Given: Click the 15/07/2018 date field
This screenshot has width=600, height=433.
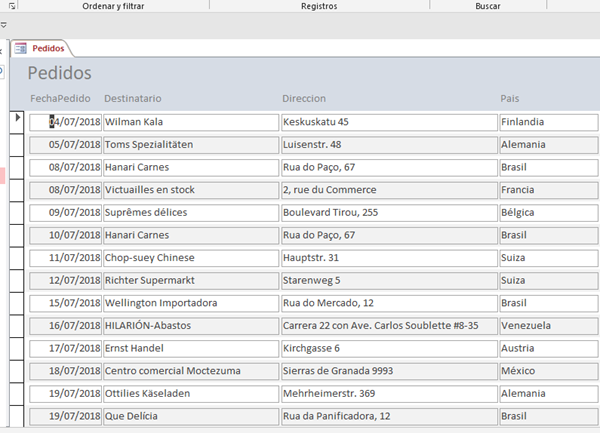Looking at the screenshot, I should tap(65, 303).
